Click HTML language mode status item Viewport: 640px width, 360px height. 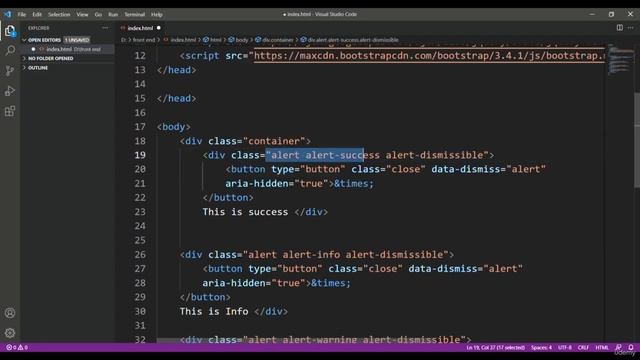[x=602, y=347]
